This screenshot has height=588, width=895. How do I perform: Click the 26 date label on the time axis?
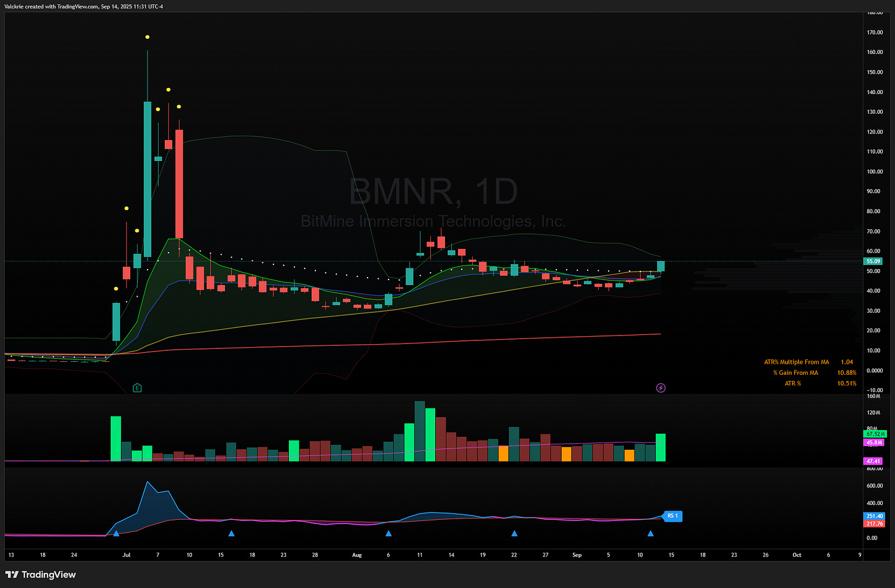[765, 555]
